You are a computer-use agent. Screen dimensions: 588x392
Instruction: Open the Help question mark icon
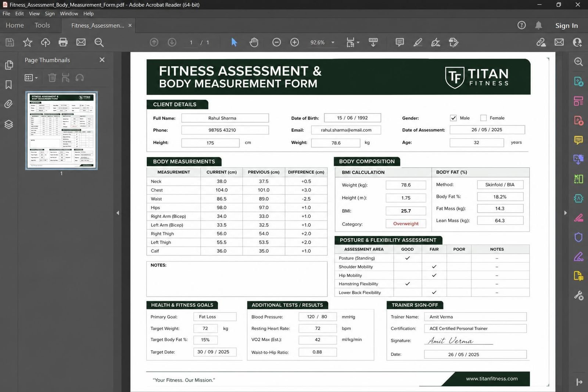click(521, 25)
